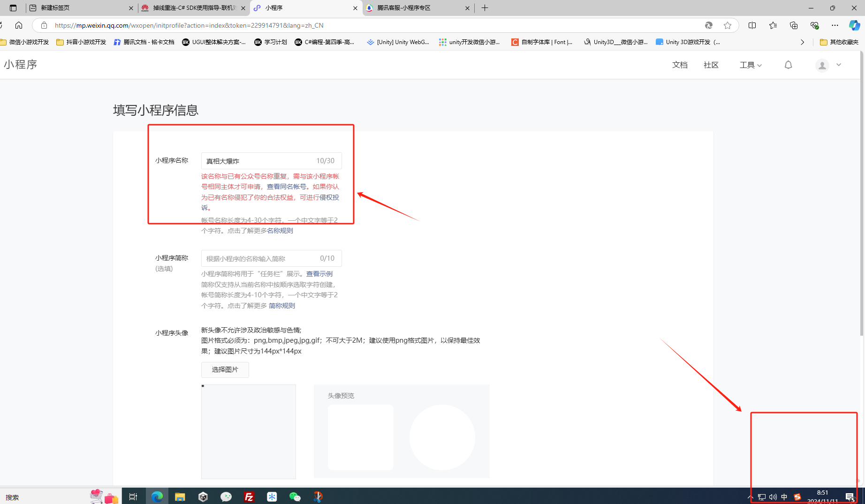The image size is (865, 504).
Task: Open the 其他收藏夹 folder
Action: point(839,42)
